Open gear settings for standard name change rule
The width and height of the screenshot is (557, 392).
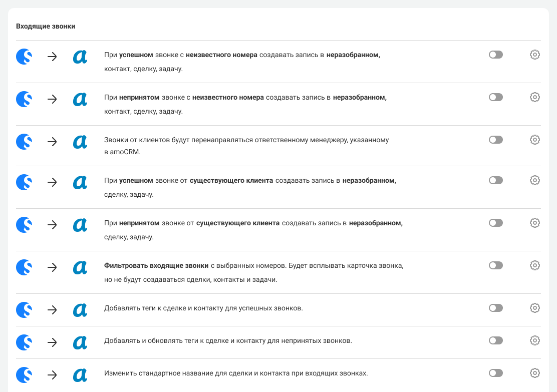(534, 373)
